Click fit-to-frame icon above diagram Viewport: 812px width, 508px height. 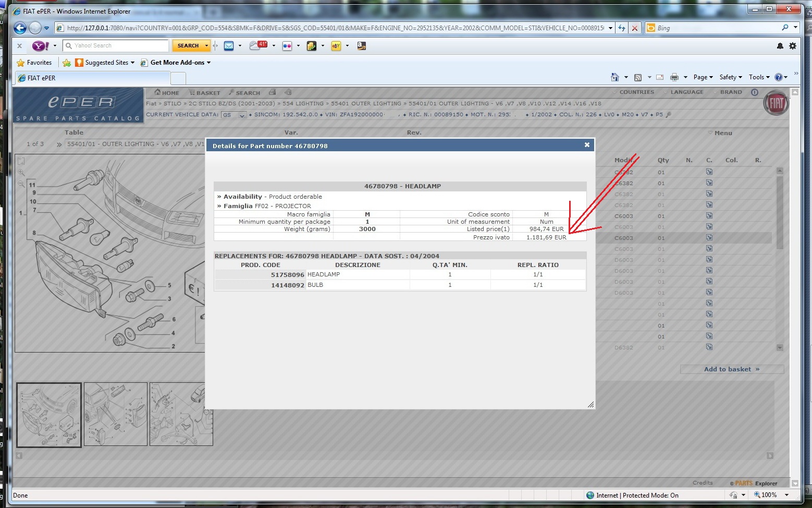(x=21, y=161)
